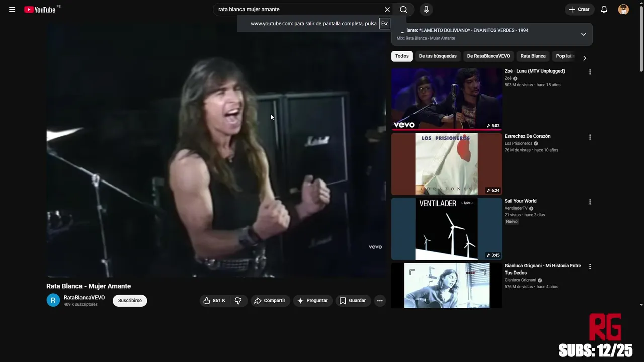
Task: Open notifications bell
Action: (604, 10)
